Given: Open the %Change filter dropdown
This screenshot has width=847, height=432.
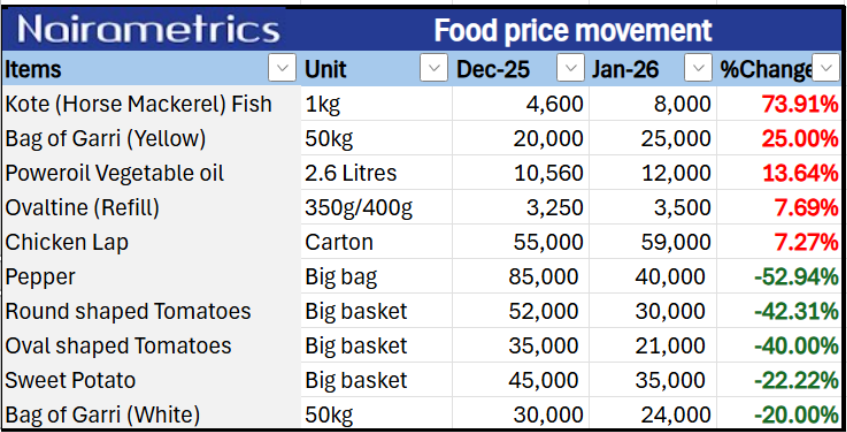Looking at the screenshot, I should click(826, 69).
